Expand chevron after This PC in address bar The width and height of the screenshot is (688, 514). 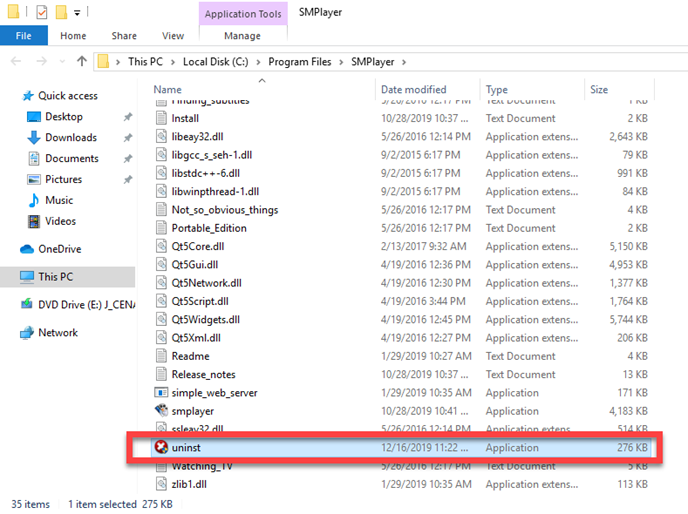[x=173, y=62]
